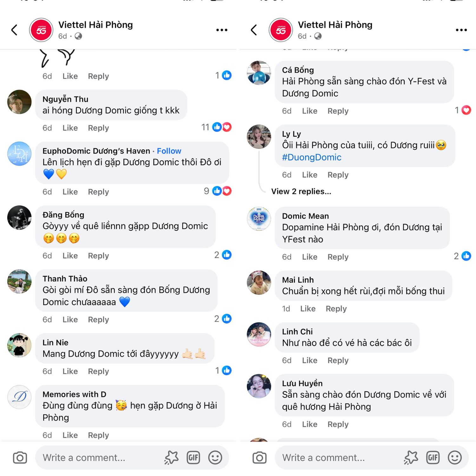Image resolution: width=476 pixels, height=476 pixels.
Task: Follow EuphoDomic Dương's Haven
Action: [169, 151]
